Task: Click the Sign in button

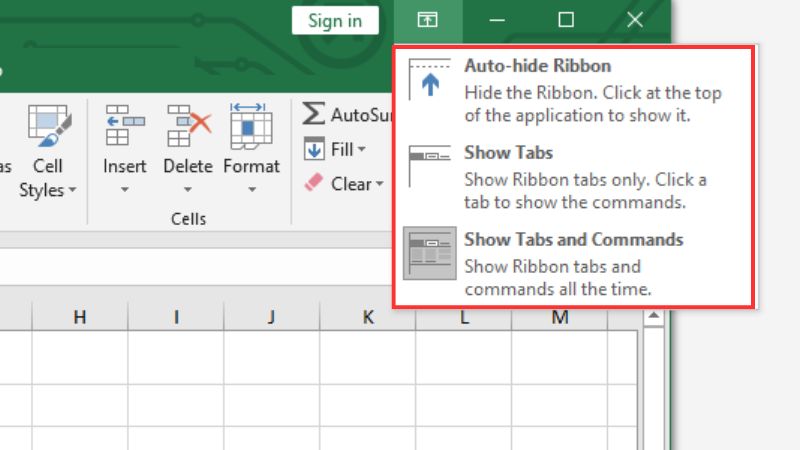Action: [335, 20]
